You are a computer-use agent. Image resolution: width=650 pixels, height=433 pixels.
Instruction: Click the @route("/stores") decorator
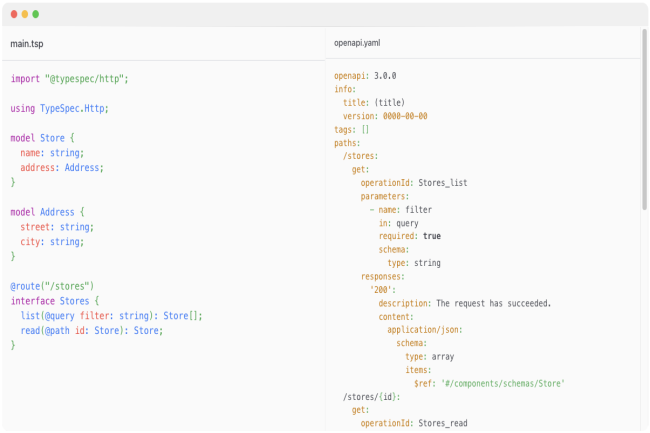click(52, 286)
